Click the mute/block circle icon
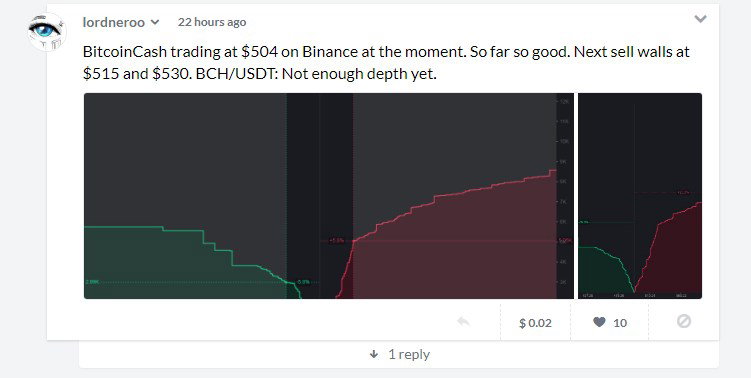Screen dimensions: 751x378 tap(683, 321)
